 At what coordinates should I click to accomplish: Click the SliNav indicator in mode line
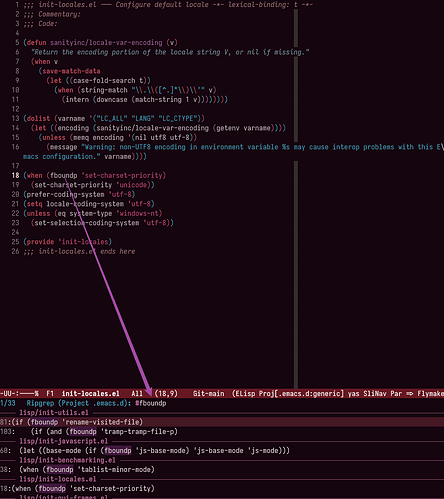[375, 394]
